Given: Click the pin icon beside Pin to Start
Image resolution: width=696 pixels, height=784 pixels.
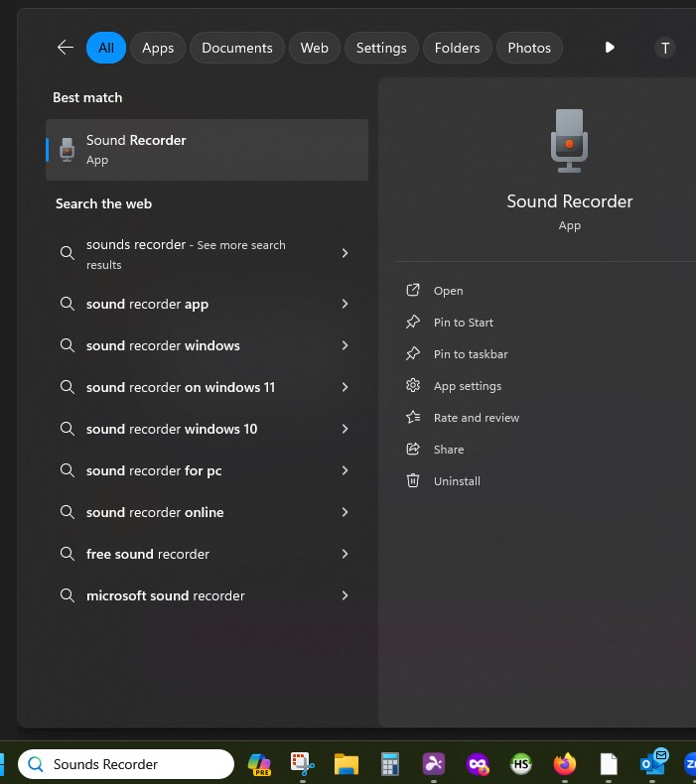Looking at the screenshot, I should (x=413, y=322).
